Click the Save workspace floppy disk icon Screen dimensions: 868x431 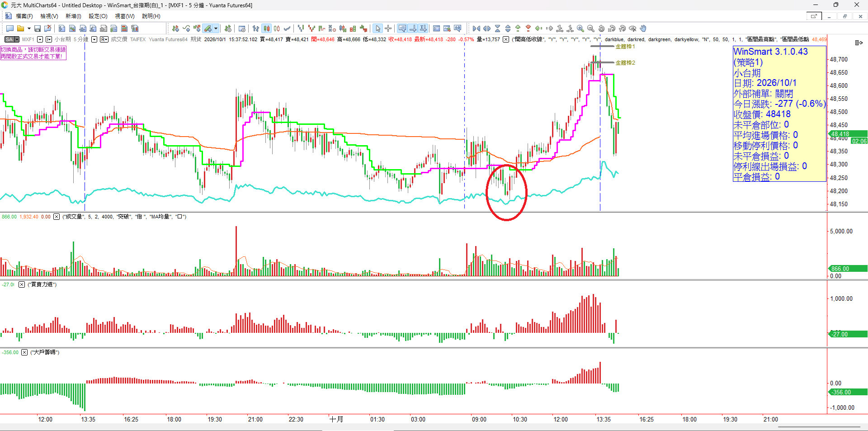38,28
